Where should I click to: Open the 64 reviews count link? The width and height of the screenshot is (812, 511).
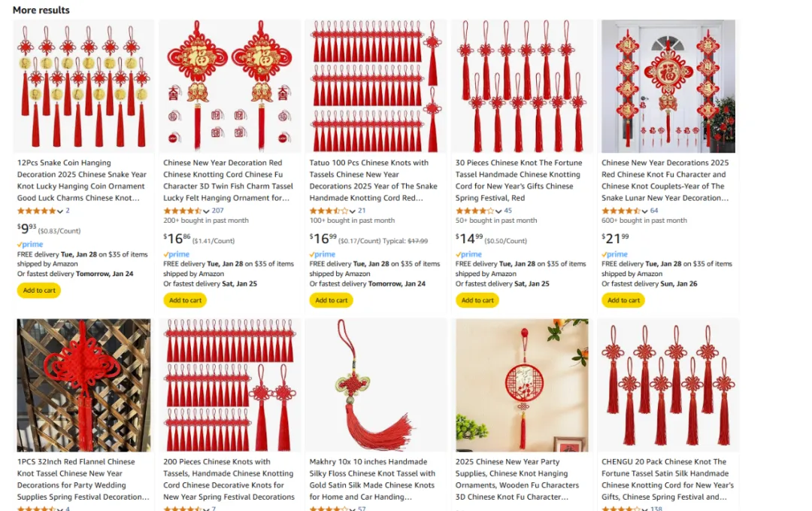click(654, 211)
